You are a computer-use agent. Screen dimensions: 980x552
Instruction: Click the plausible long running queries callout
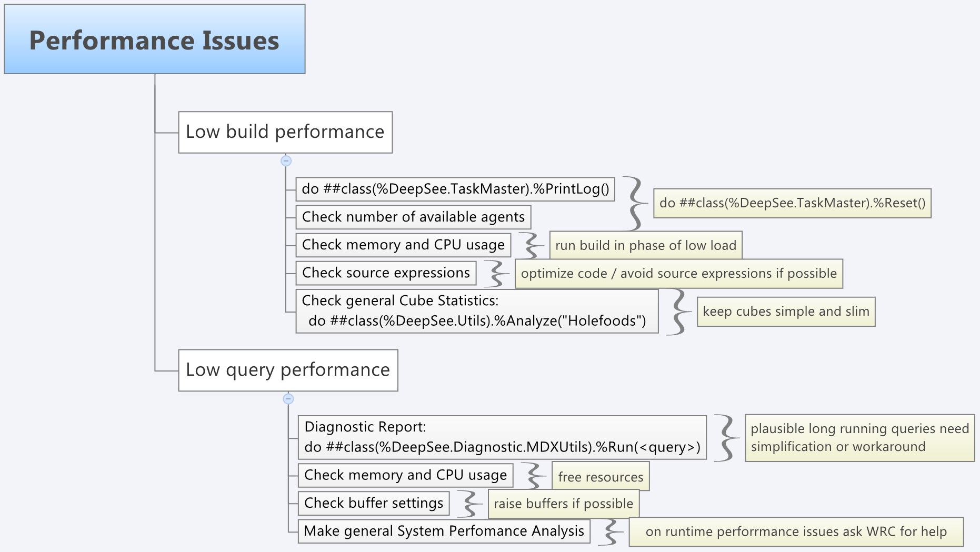point(859,438)
